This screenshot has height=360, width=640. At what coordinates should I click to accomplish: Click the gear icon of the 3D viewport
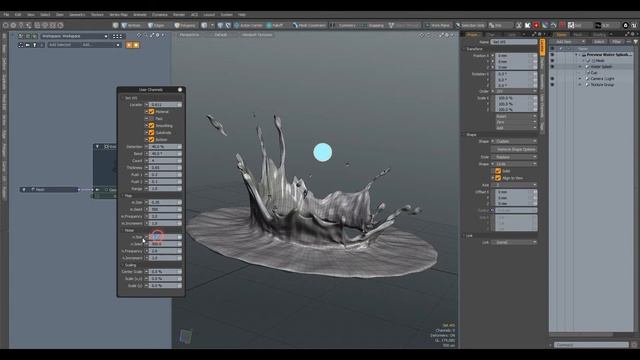click(447, 35)
